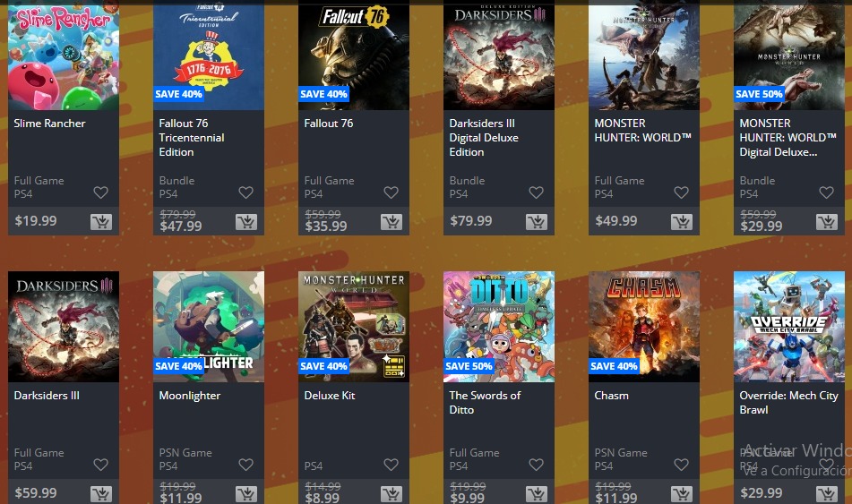
Task: Open Slime Rancher cover thumbnail
Action: click(64, 55)
